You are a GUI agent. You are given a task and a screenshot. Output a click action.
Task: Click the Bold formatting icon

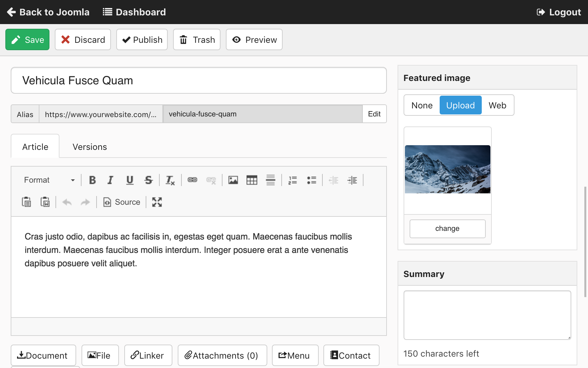[93, 180]
